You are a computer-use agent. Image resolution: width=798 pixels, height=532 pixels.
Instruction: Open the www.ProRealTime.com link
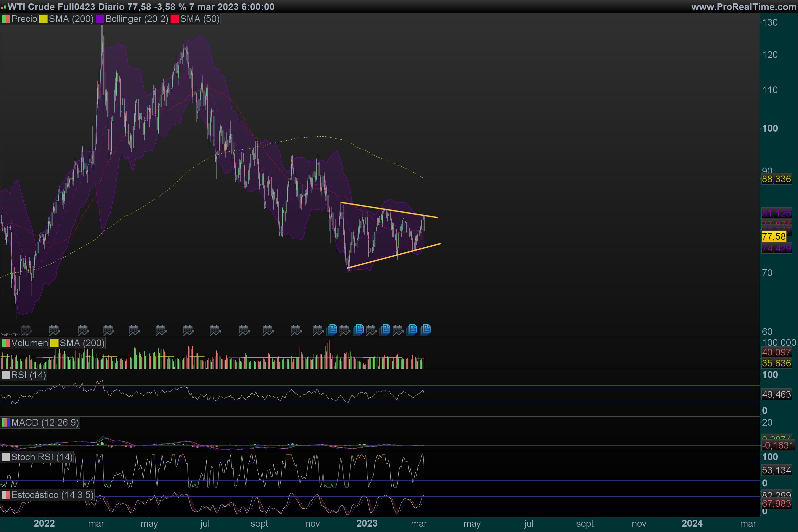743,7
